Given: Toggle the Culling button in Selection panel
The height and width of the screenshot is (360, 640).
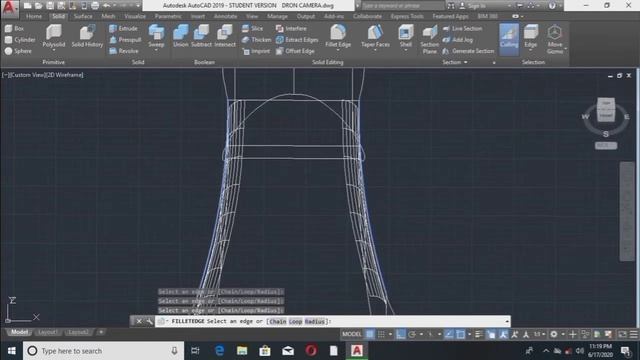Looking at the screenshot, I should point(509,39).
